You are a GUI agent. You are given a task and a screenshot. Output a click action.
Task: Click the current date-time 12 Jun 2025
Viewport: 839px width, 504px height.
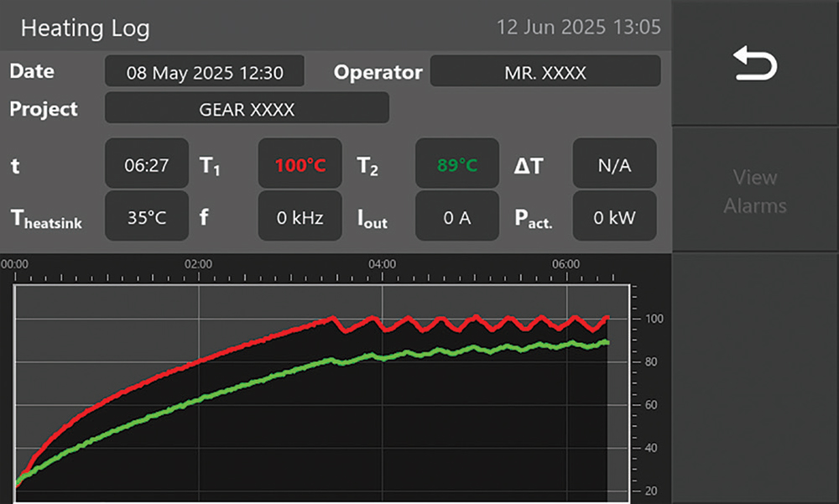pyautogui.click(x=578, y=27)
